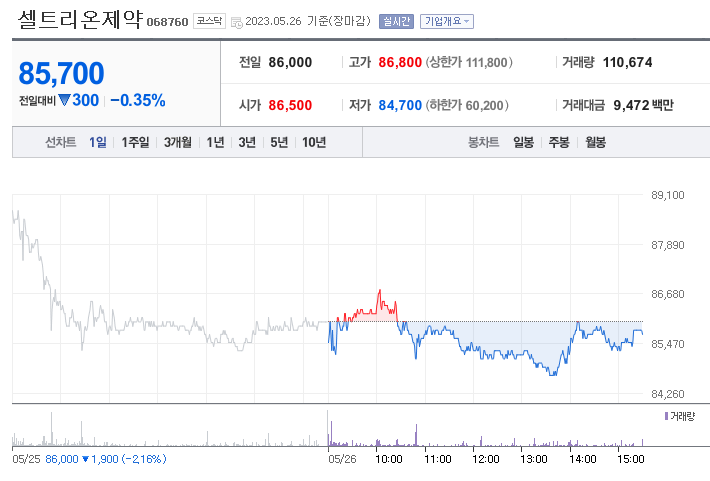Show the 10년 line chart
The image size is (710, 481).
click(x=314, y=142)
